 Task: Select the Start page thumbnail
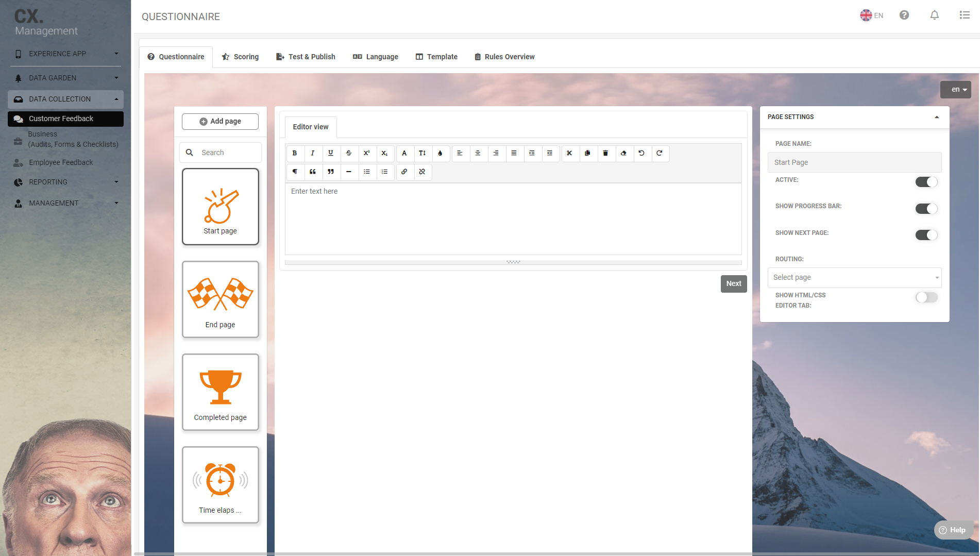[220, 207]
